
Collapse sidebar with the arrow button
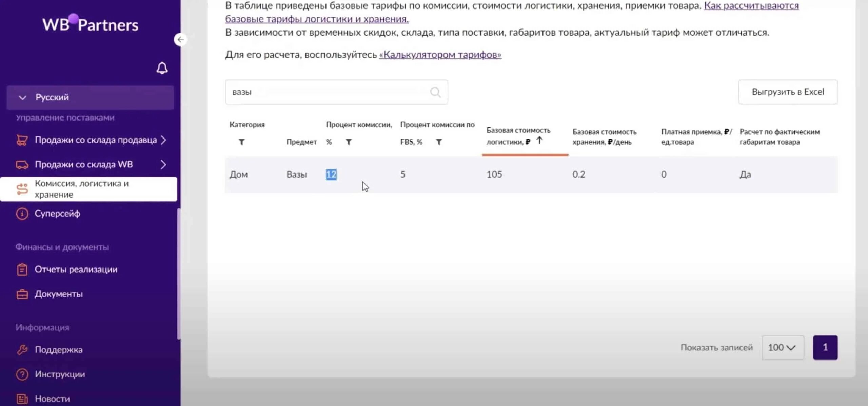180,40
